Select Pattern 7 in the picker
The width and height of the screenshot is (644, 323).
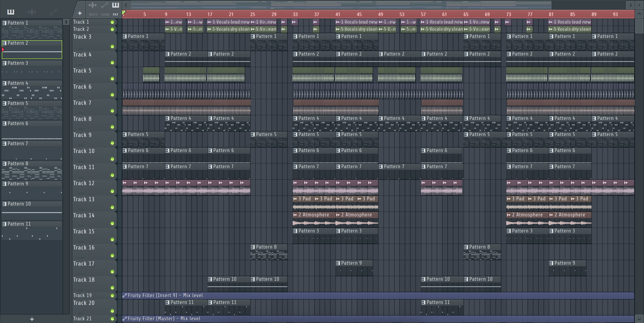coord(32,150)
